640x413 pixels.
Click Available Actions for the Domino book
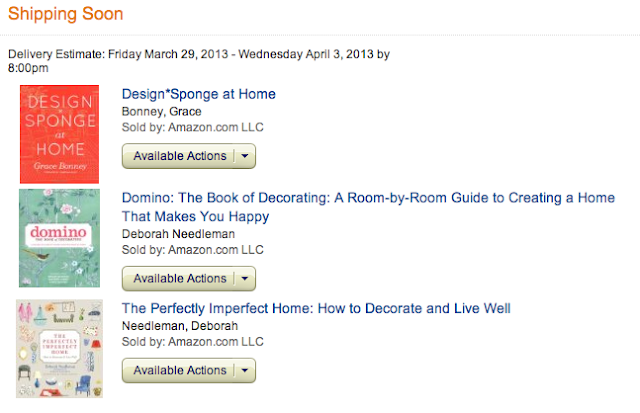(179, 278)
